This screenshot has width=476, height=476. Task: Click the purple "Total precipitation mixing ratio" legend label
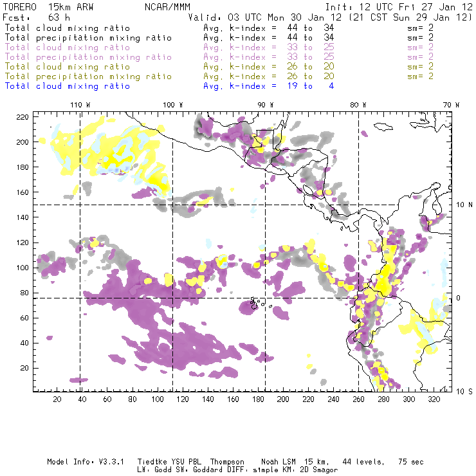88,57
